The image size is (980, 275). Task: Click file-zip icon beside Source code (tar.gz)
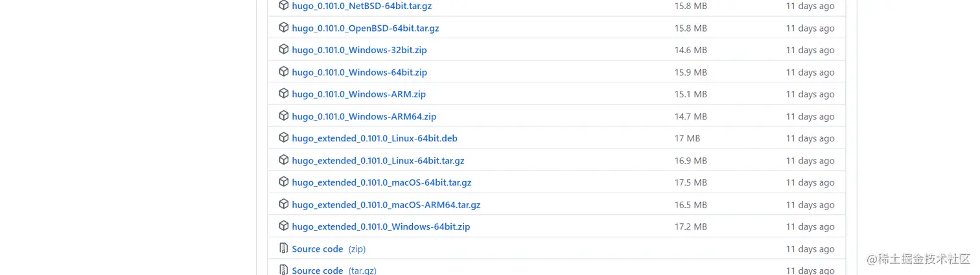(283, 270)
